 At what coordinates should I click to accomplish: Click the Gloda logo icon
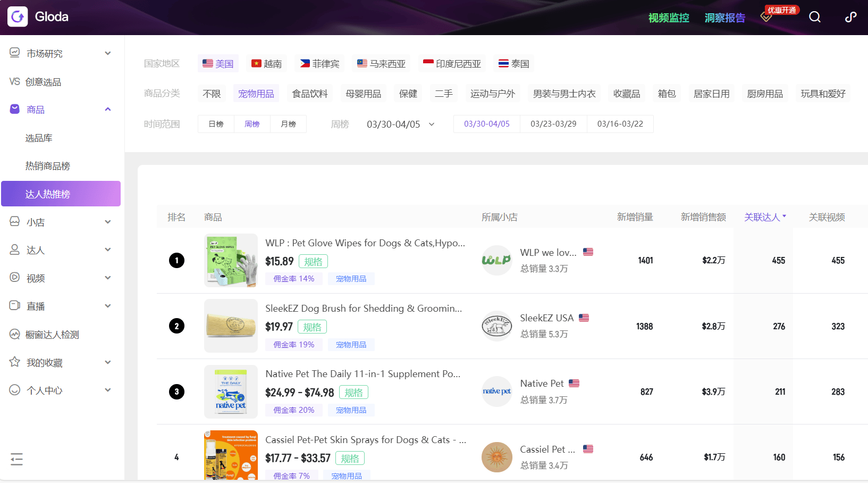click(18, 16)
